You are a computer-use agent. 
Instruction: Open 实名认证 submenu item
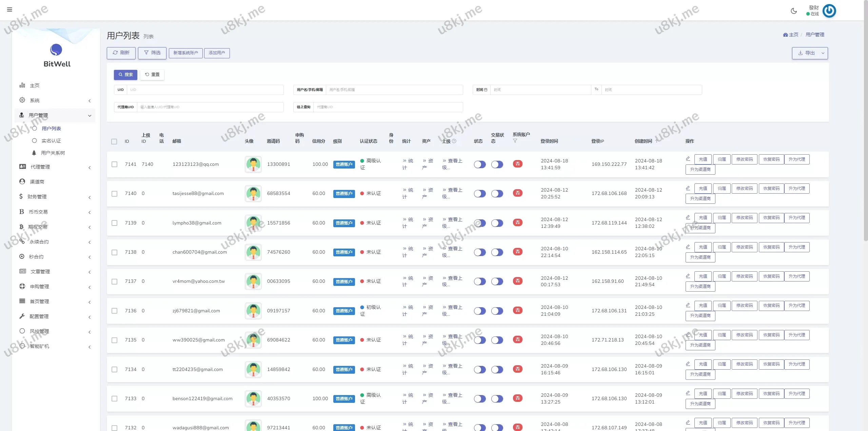tap(51, 141)
